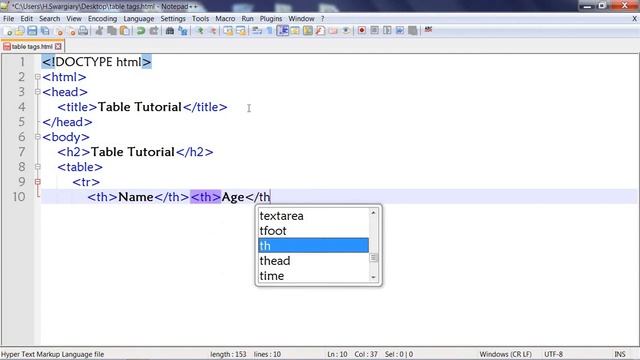Toggle indent guide toolbar button
The width and height of the screenshot is (640, 360).
[x=282, y=31]
